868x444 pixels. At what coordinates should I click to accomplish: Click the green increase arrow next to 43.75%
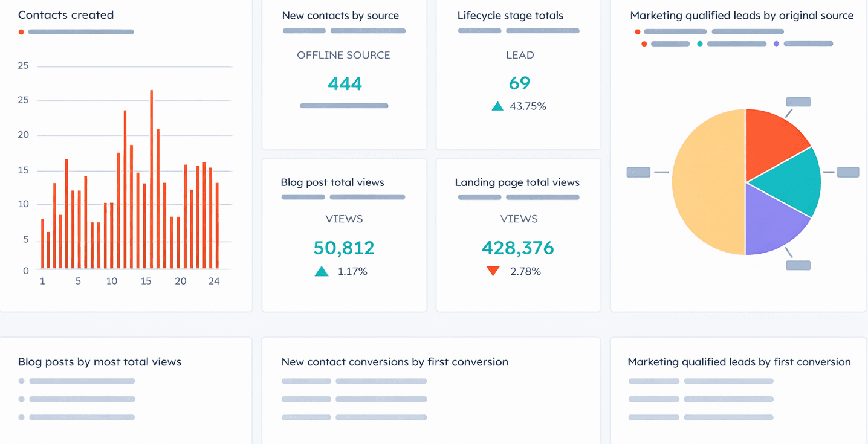tap(497, 106)
